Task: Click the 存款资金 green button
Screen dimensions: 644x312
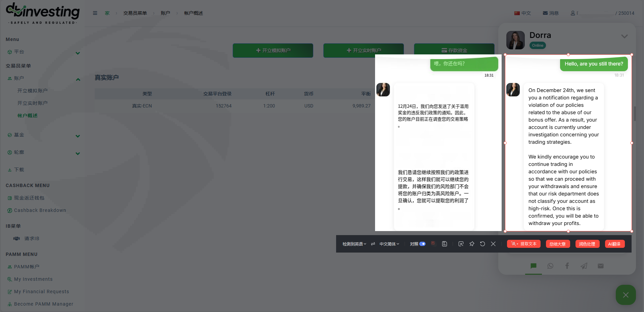Action: tap(454, 49)
